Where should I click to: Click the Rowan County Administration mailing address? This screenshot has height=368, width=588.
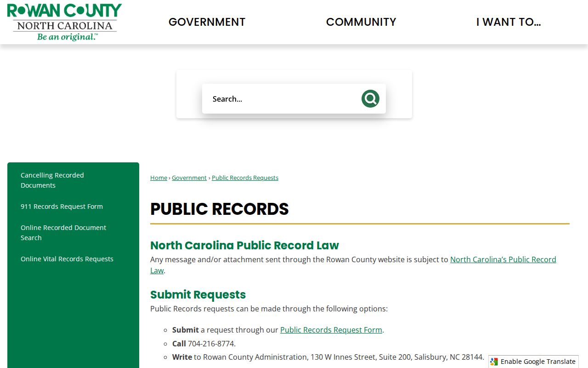pos(344,357)
